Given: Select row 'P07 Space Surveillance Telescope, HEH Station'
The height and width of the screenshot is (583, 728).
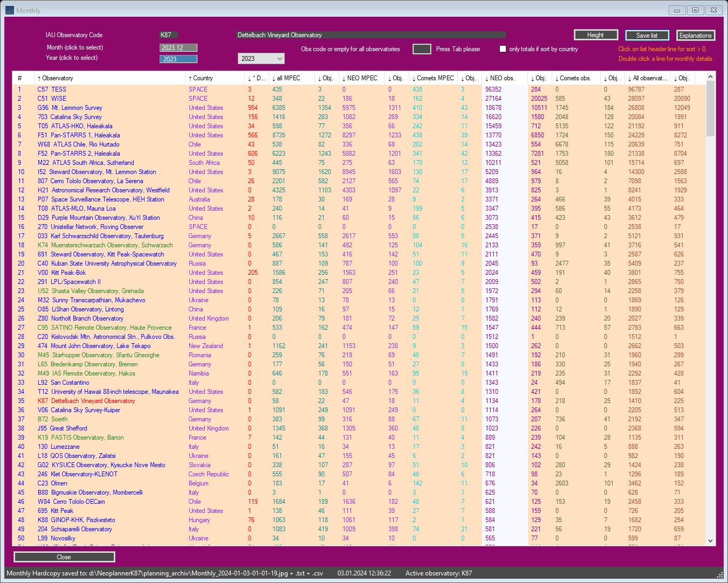Looking at the screenshot, I should [x=359, y=199].
